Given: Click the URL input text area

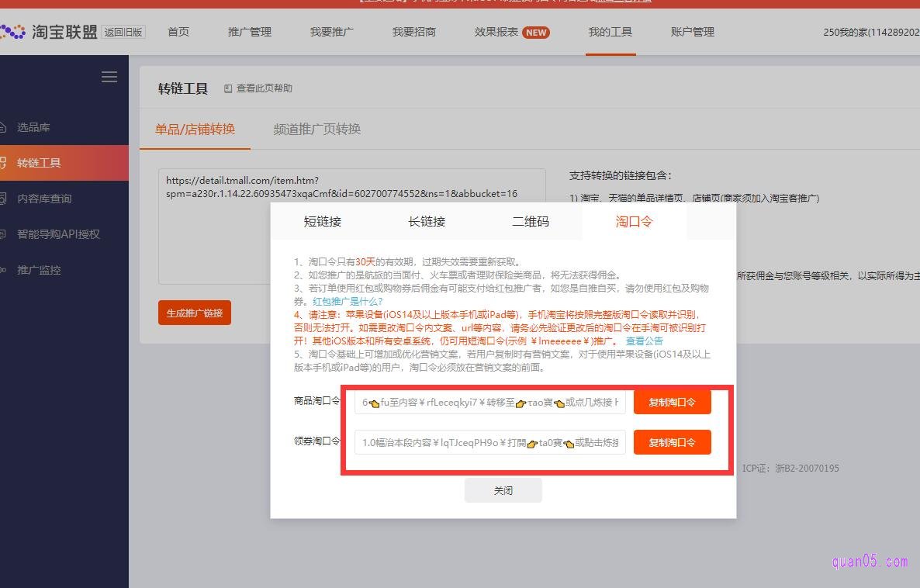Looking at the screenshot, I should [x=351, y=226].
